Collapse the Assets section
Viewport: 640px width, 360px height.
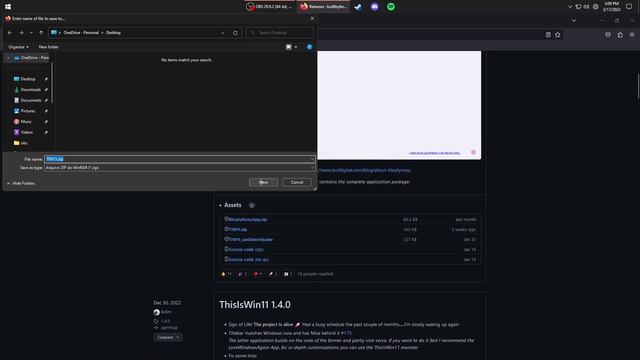[231, 205]
